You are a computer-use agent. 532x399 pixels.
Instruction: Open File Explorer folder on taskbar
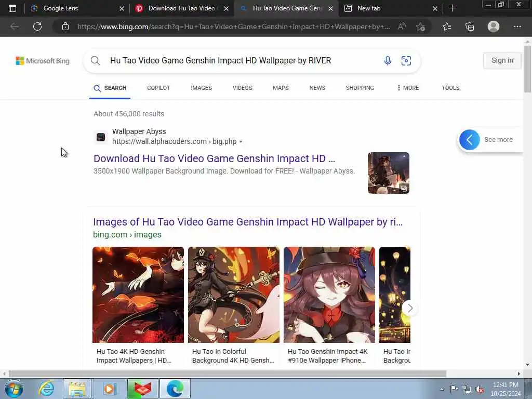(77, 389)
